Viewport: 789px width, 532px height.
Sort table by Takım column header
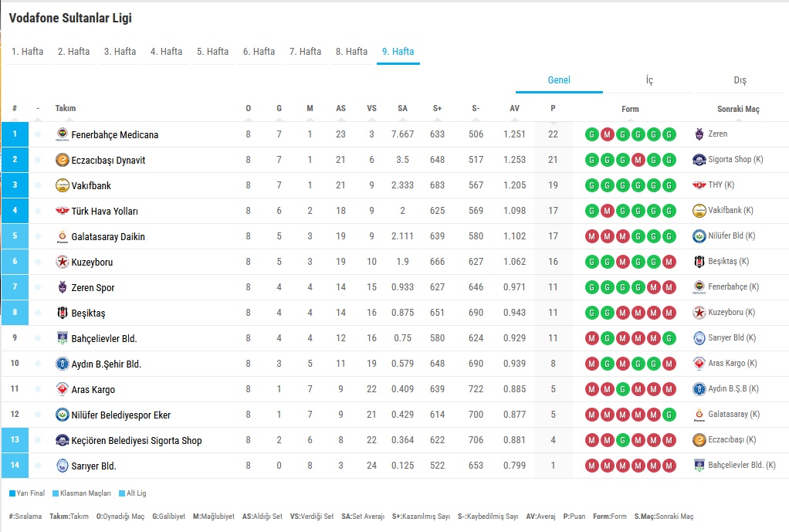click(x=66, y=108)
